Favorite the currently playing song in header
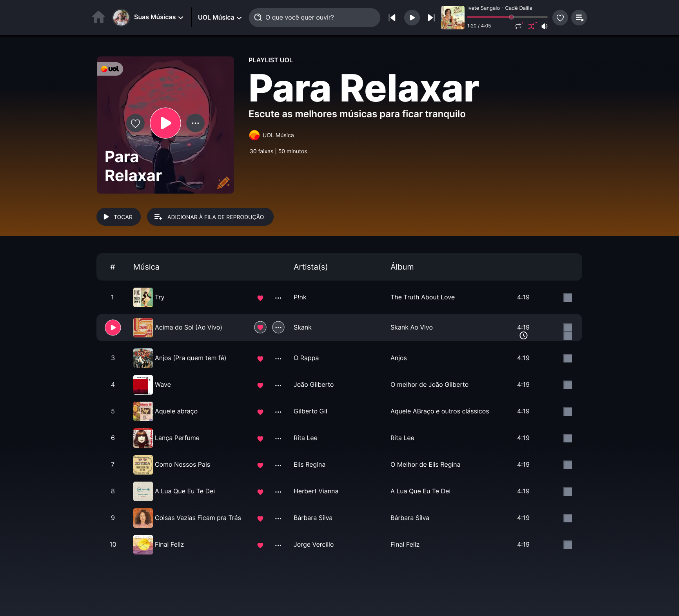Viewport: 679px width, 616px height. [x=560, y=18]
